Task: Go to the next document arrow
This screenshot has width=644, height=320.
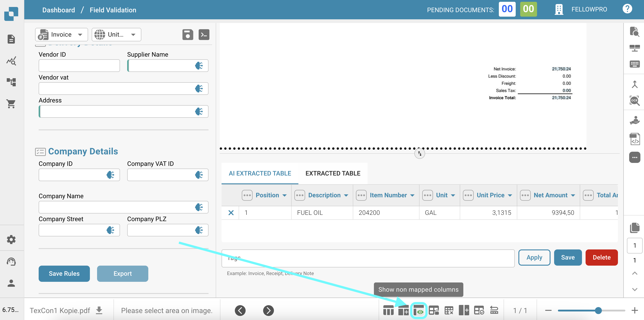Action: pos(268,311)
